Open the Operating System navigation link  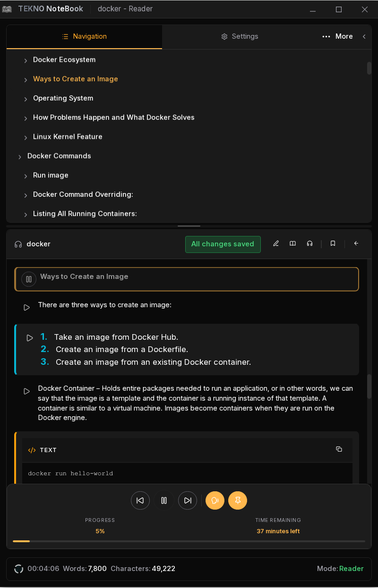[x=63, y=98]
